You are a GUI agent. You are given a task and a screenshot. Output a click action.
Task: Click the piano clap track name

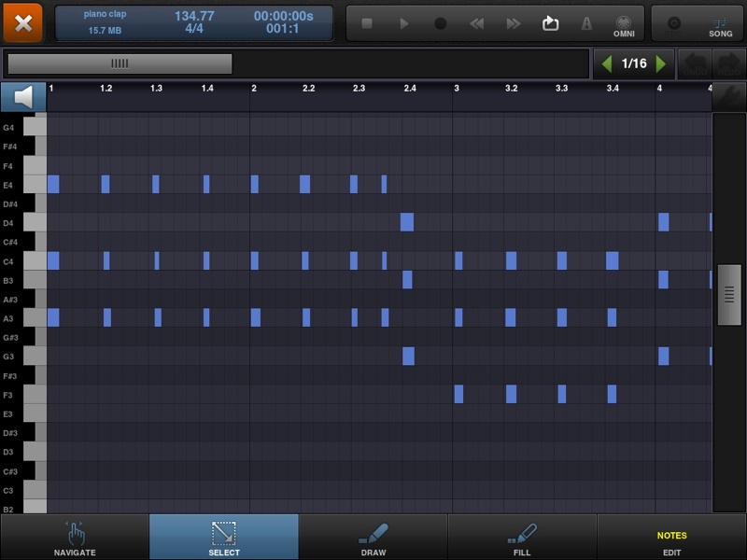coord(105,14)
